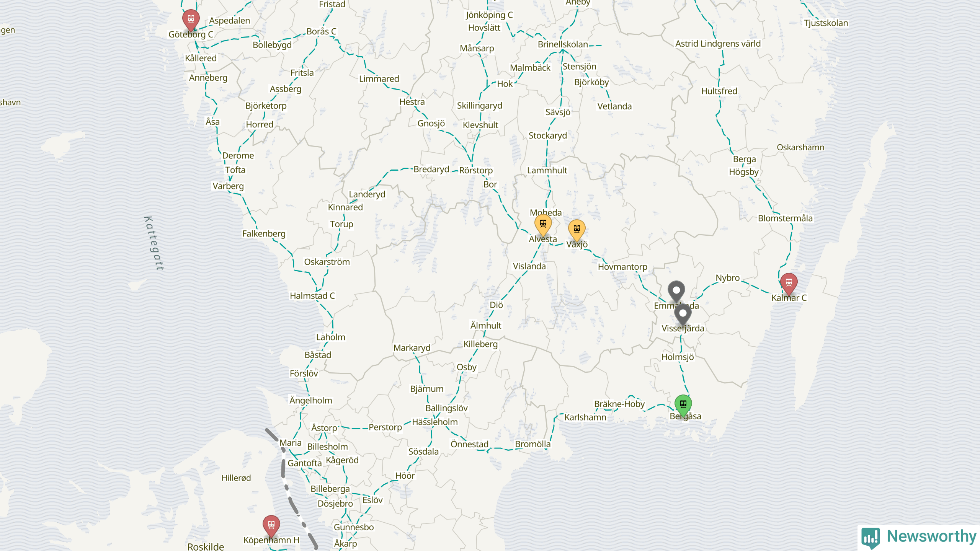Click the Varberg station label

point(228,186)
